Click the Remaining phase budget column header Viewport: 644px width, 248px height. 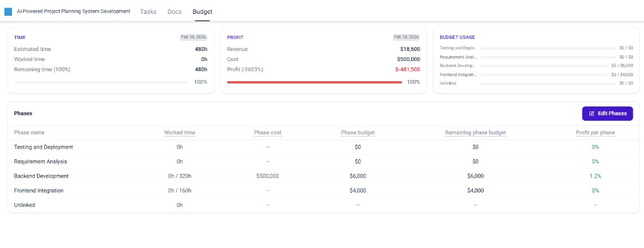[475, 133]
